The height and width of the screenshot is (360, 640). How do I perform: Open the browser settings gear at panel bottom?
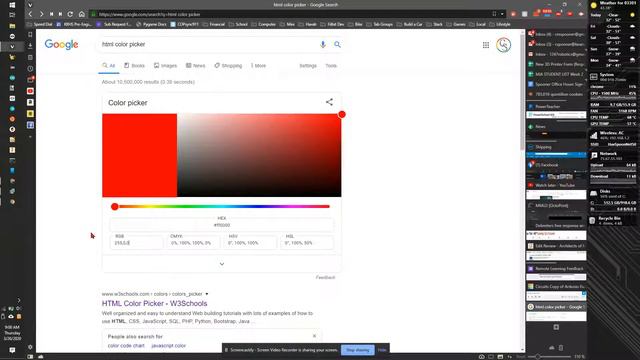(x=30, y=347)
